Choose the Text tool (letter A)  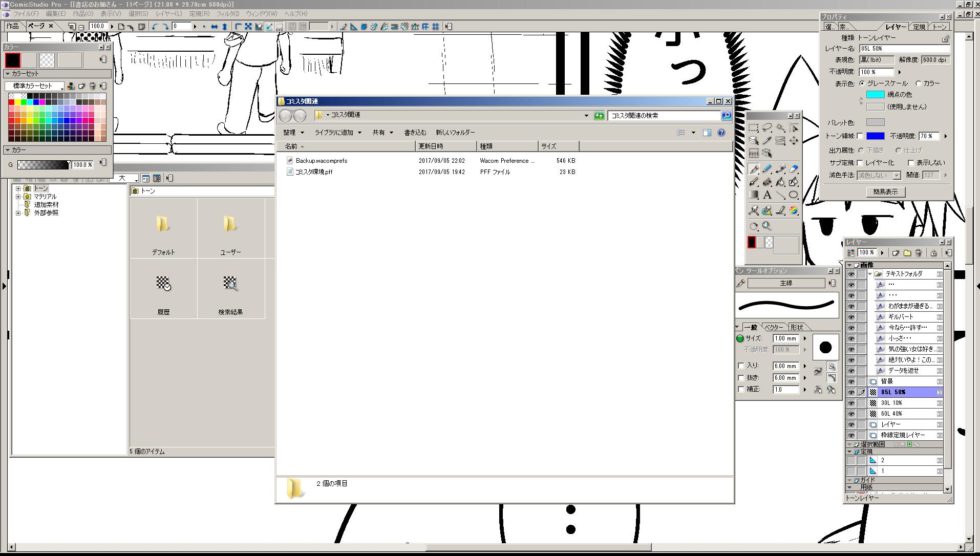click(766, 195)
